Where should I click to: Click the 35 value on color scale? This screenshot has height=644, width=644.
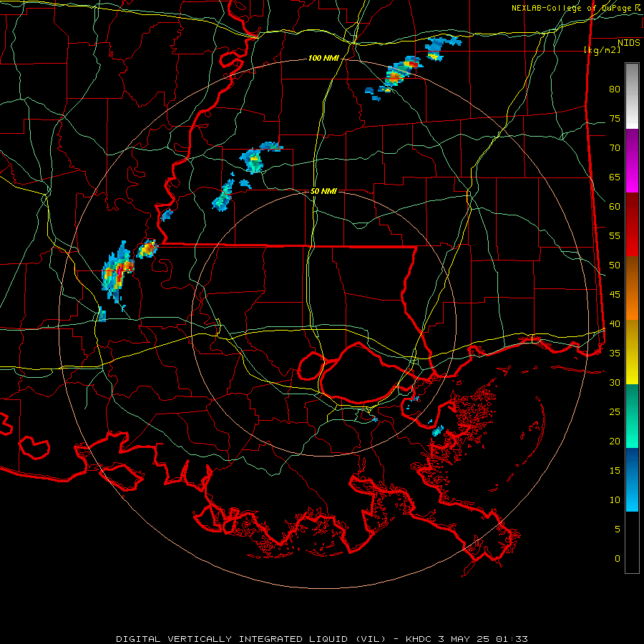click(615, 353)
